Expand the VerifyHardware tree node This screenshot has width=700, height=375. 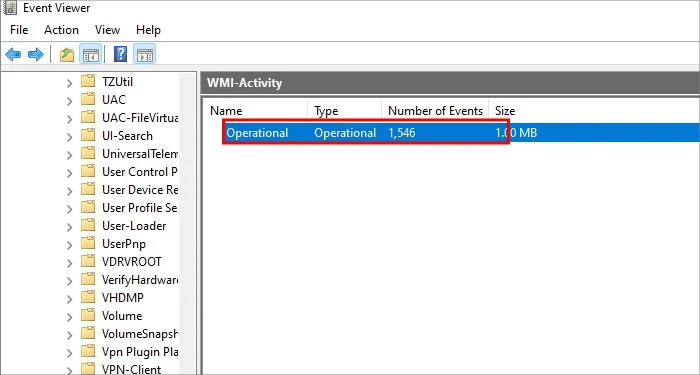pyautogui.click(x=69, y=281)
